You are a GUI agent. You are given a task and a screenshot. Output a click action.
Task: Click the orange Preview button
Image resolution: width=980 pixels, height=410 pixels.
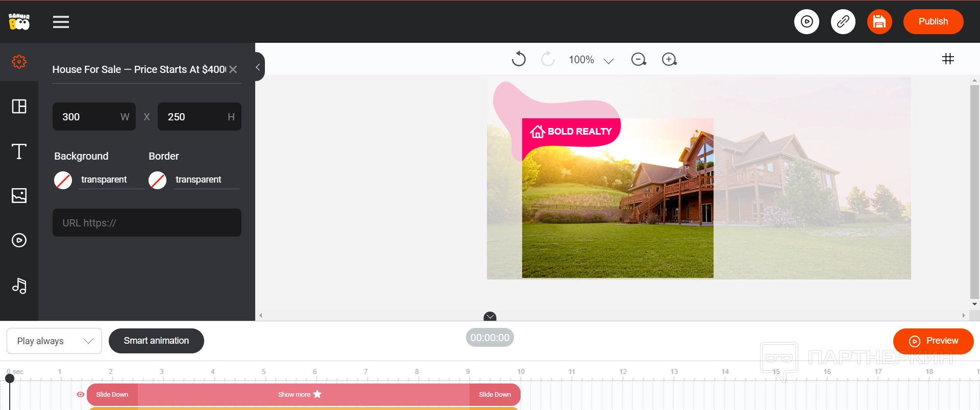[933, 341]
